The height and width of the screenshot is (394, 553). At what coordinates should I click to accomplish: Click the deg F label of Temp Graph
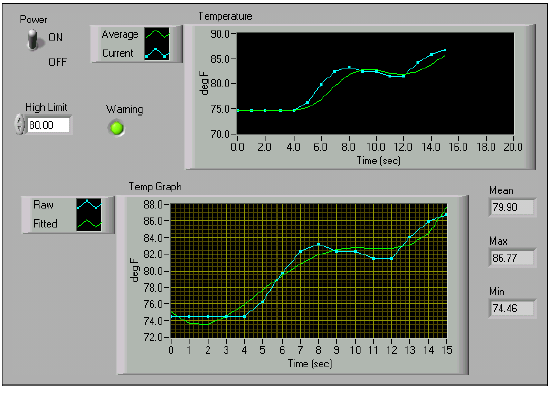134,270
